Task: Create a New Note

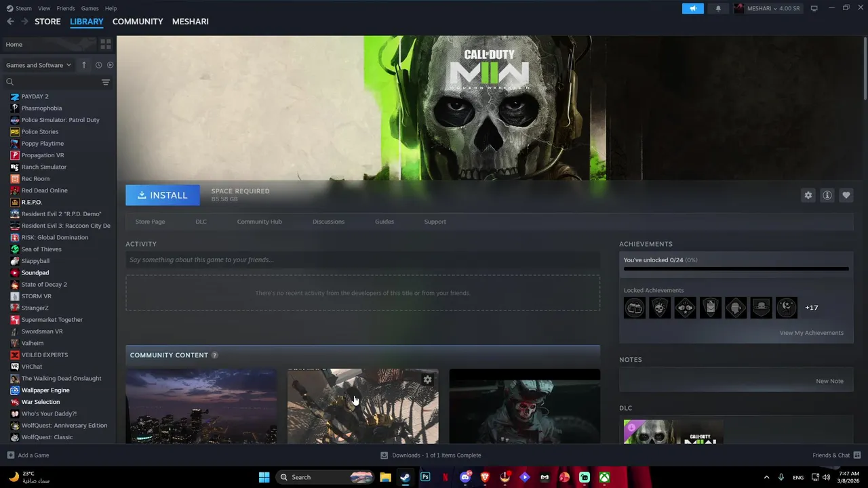Action: tap(829, 381)
